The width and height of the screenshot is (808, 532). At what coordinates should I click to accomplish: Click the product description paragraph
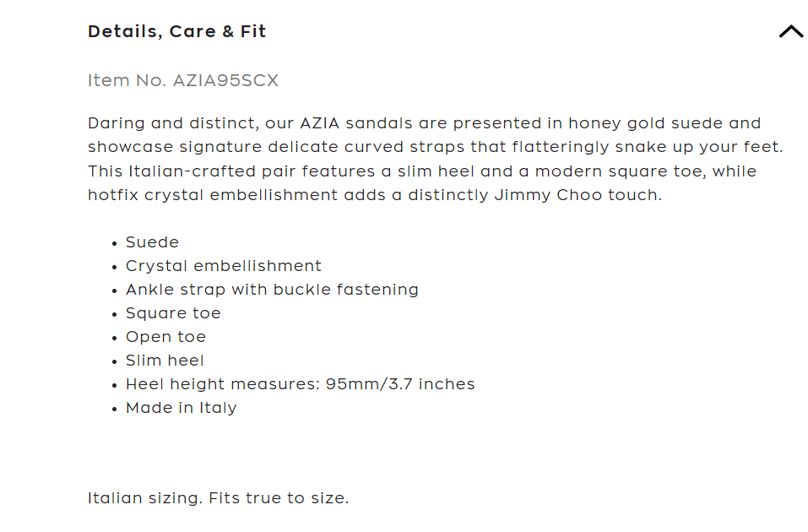435,160
